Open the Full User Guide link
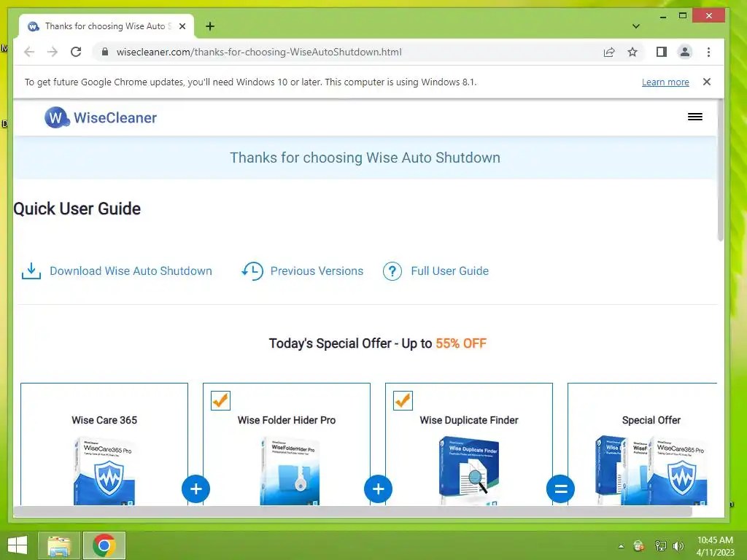 (x=449, y=271)
